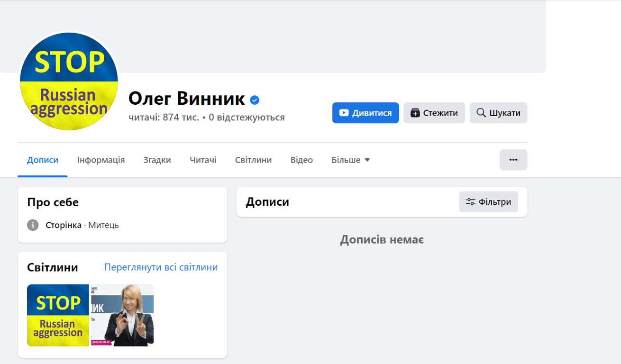621x364 pixels.
Task: Click the Сторінка · Митець page type text
Action: (82, 225)
